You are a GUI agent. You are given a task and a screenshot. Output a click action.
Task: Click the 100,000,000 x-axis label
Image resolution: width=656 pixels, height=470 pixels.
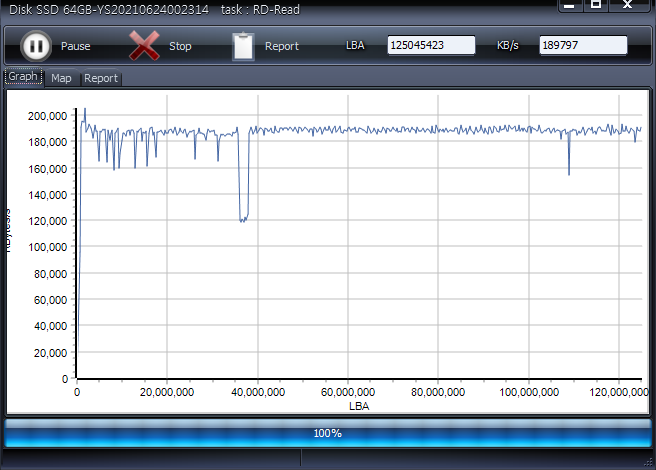coord(529,392)
